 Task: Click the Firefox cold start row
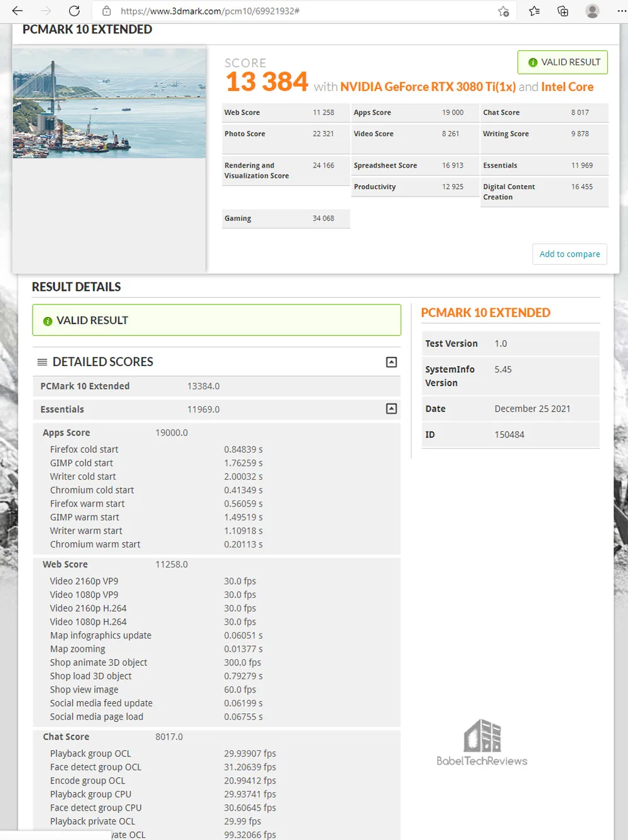(x=217, y=450)
